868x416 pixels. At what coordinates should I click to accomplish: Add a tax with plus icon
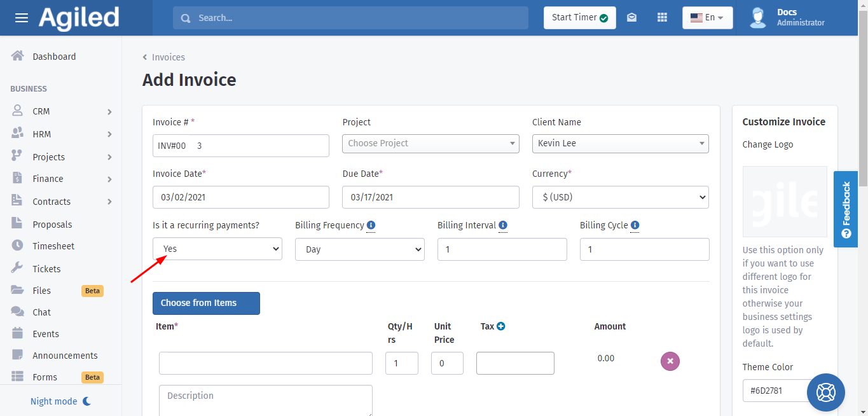click(x=500, y=326)
